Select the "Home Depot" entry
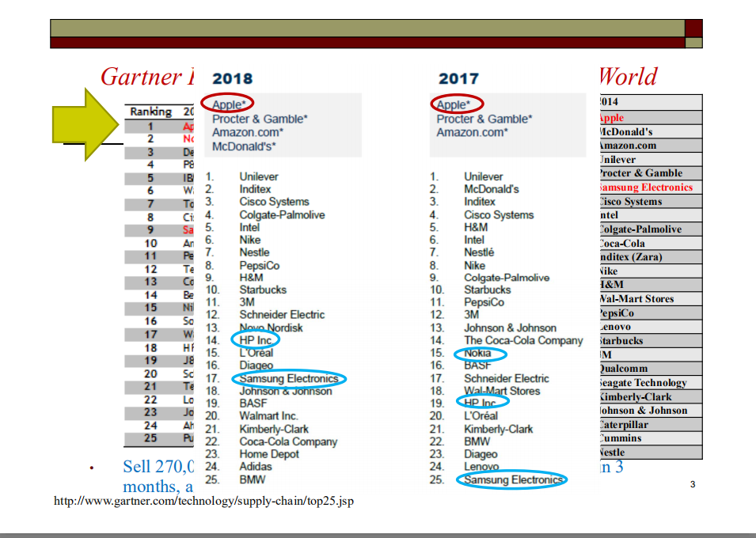 pos(269,454)
